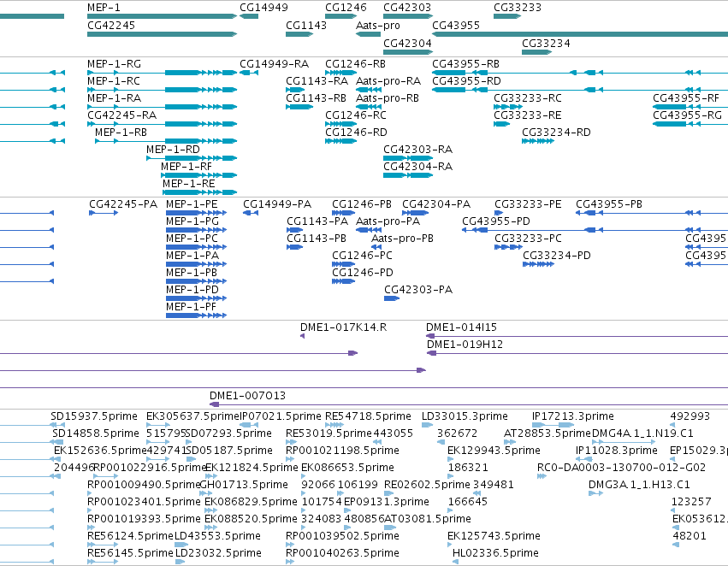The height and width of the screenshot is (566, 728).
Task: Click the CG42303 gene label
Action: coord(407,8)
